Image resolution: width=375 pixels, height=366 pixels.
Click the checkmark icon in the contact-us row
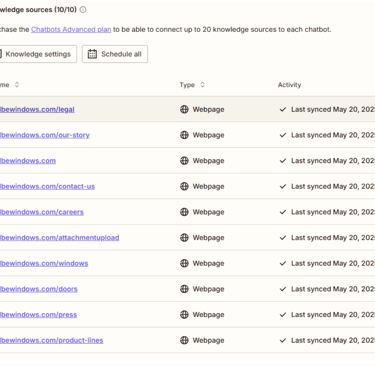[x=283, y=186]
